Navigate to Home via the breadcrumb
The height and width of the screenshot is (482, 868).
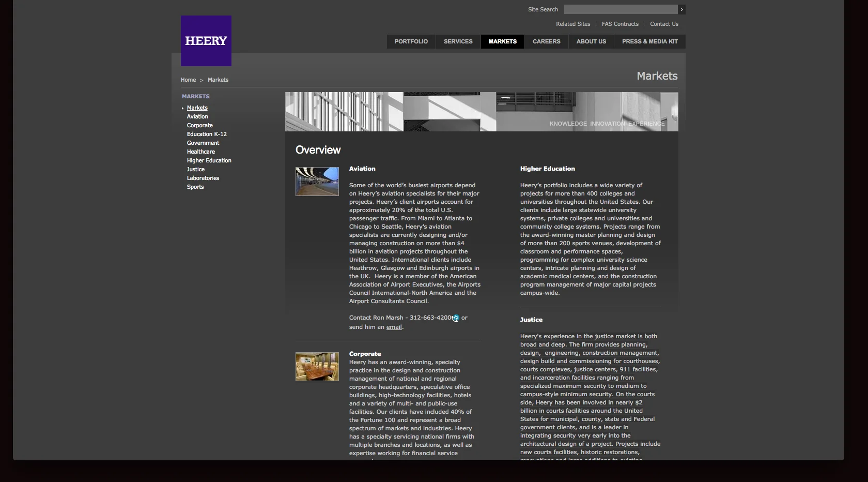188,80
